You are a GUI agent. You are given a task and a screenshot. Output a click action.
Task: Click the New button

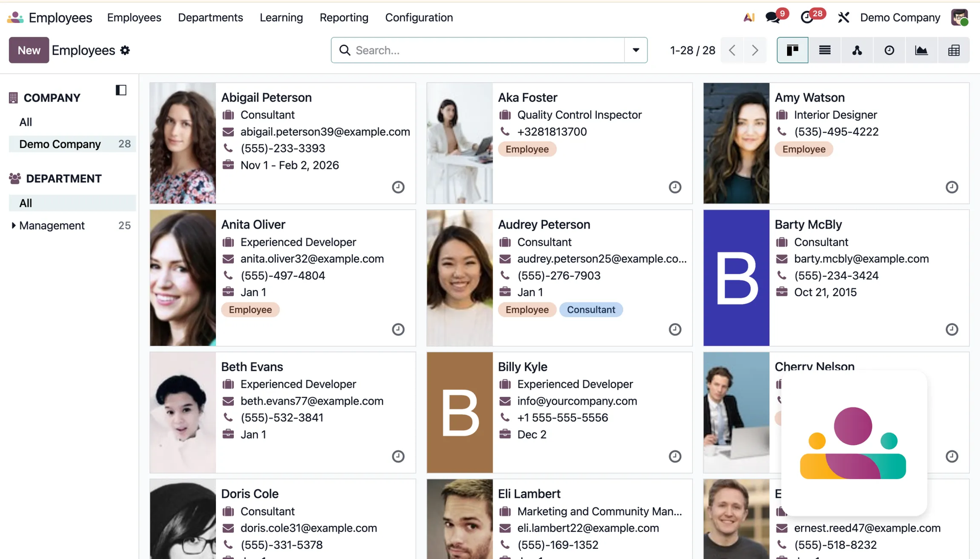click(x=29, y=50)
